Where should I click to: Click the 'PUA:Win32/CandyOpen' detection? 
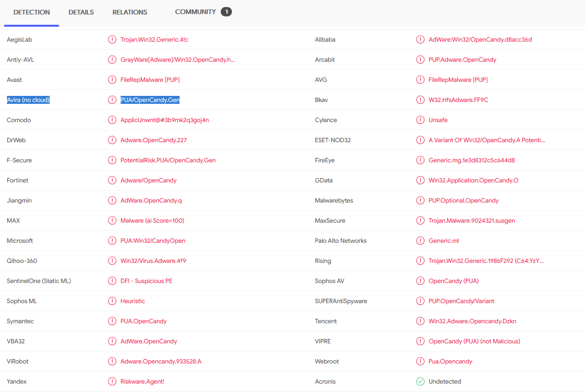click(x=153, y=241)
